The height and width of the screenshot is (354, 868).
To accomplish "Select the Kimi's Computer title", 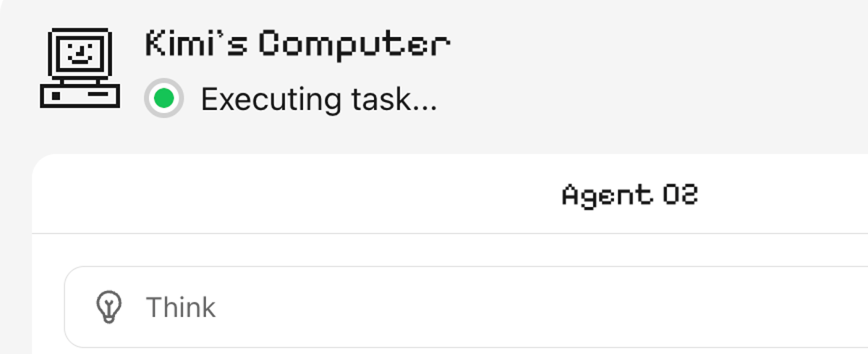I will 297,45.
